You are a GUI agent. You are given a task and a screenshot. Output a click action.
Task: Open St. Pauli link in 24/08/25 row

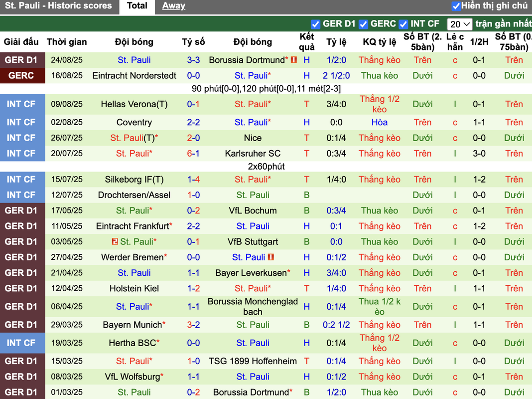click(134, 60)
